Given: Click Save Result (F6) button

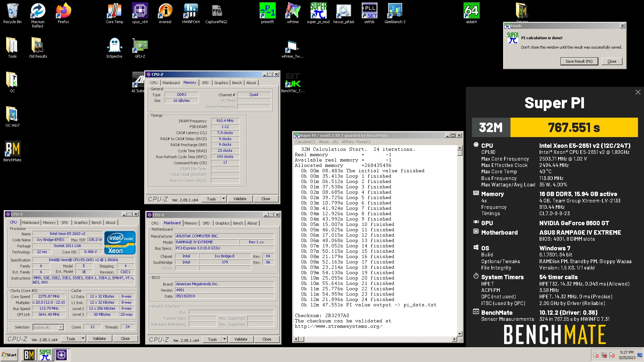Looking at the screenshot, I should point(579,61).
